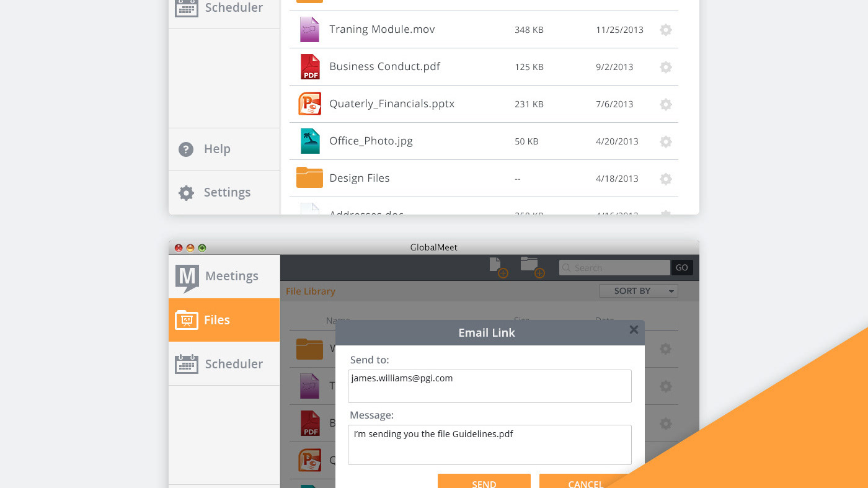Open Scheduler in the titled GlobalMeet window
This screenshot has height=488, width=868.
coord(224,364)
